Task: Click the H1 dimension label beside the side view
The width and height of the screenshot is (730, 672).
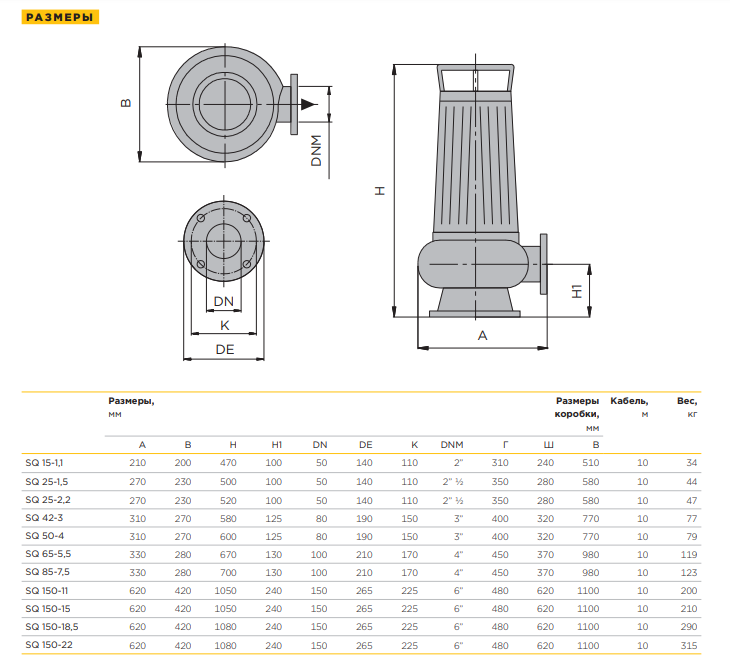Action: click(577, 292)
